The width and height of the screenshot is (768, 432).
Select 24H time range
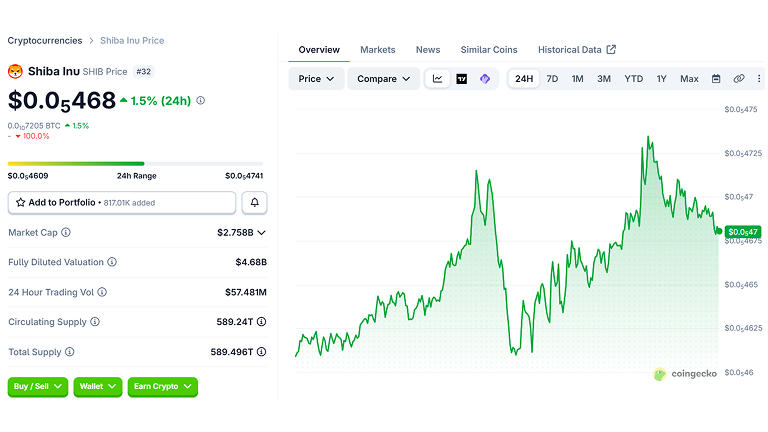click(524, 79)
